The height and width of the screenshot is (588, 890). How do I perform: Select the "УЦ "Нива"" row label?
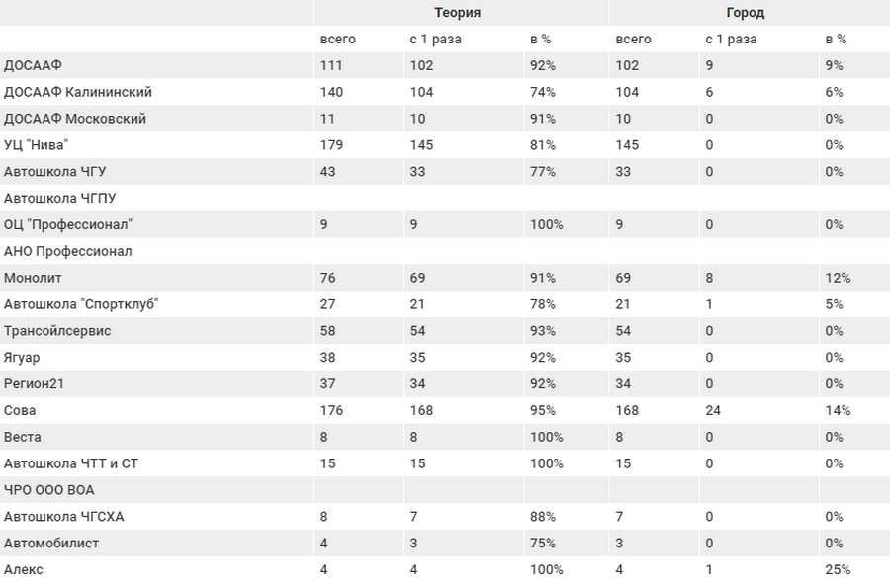click(x=37, y=145)
